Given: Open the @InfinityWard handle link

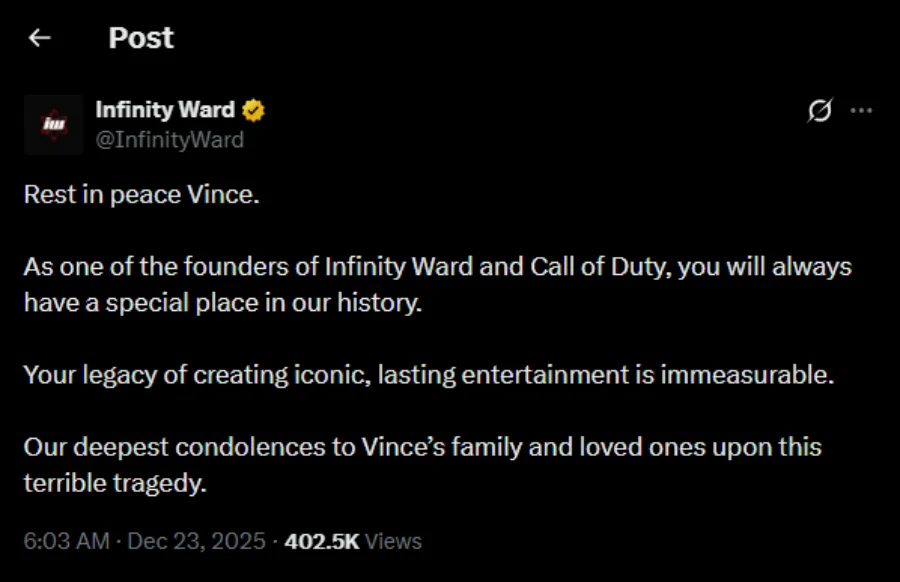Looking at the screenshot, I should pos(169,140).
